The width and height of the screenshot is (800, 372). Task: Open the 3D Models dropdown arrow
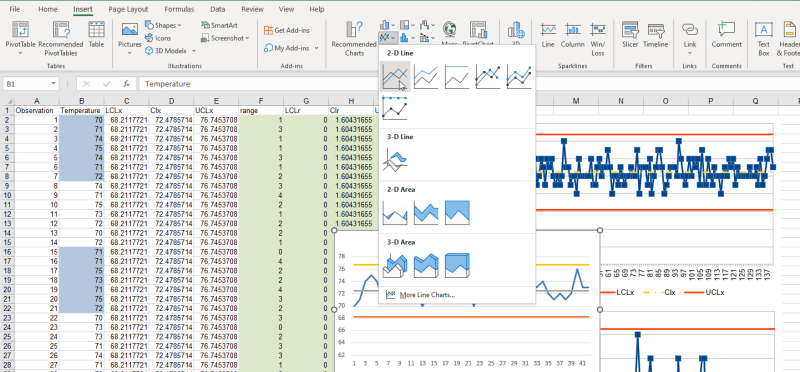point(194,51)
